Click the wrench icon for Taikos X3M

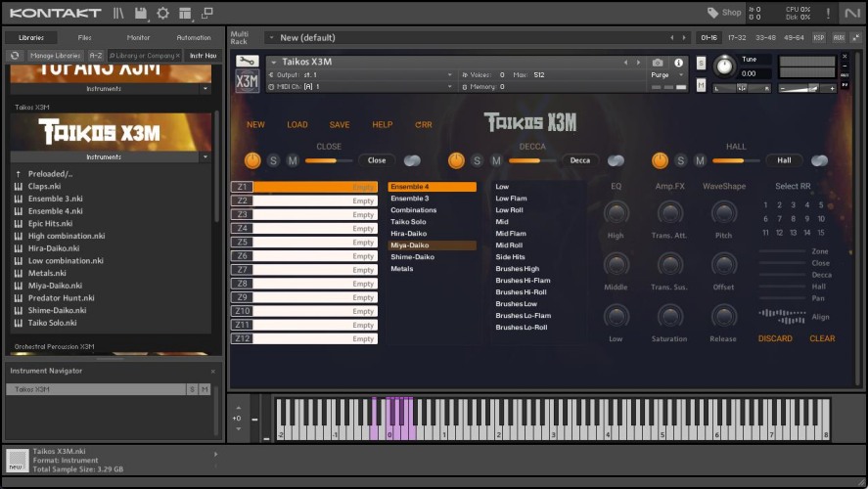pyautogui.click(x=247, y=62)
